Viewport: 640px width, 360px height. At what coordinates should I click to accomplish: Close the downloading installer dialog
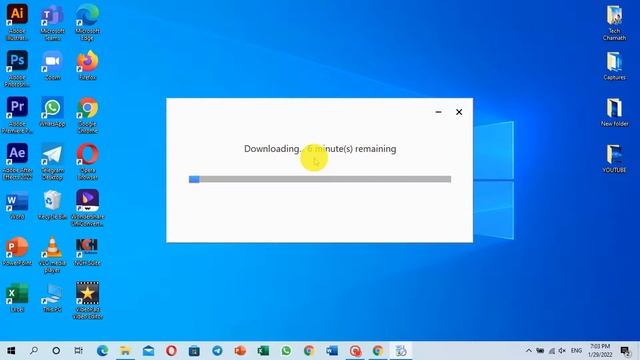[459, 112]
